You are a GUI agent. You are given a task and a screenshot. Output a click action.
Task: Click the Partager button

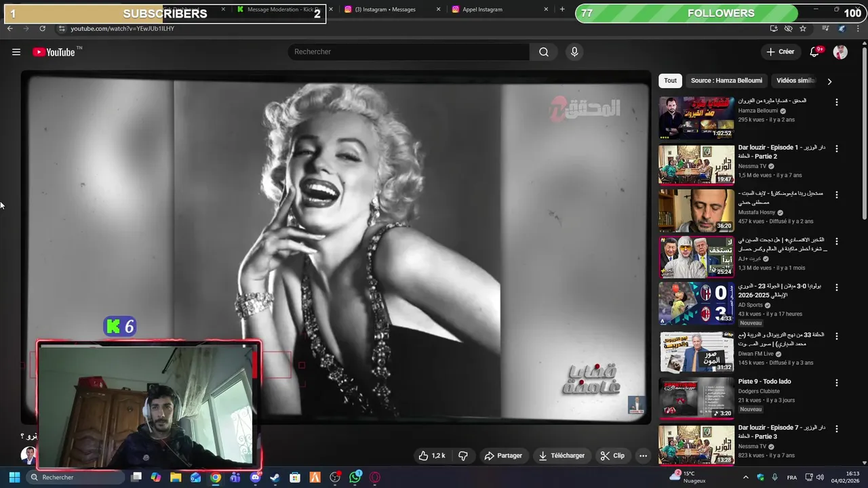(x=503, y=455)
